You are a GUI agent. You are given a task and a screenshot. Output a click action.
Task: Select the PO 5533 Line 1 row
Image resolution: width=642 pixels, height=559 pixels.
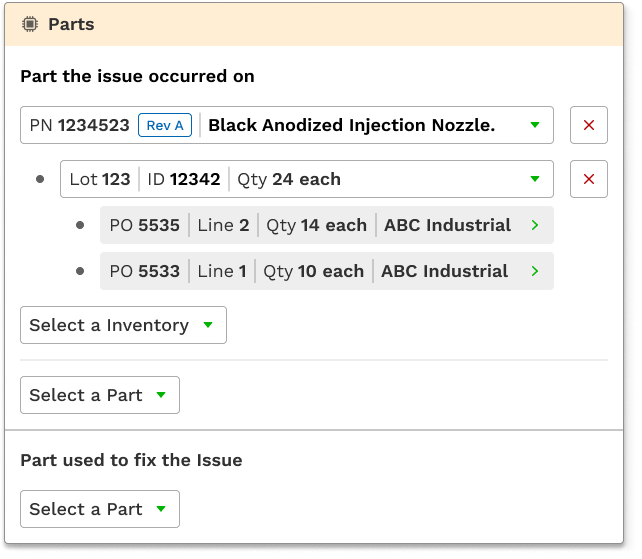click(x=220, y=271)
